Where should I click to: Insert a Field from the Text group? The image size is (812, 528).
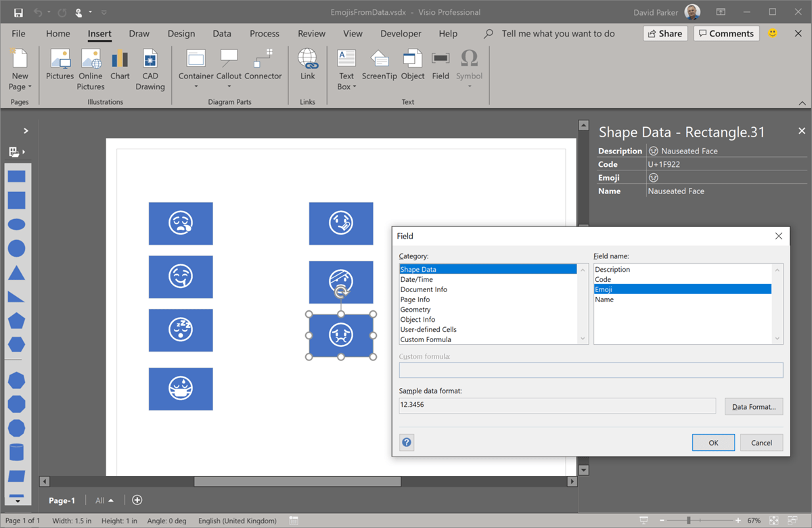point(441,66)
